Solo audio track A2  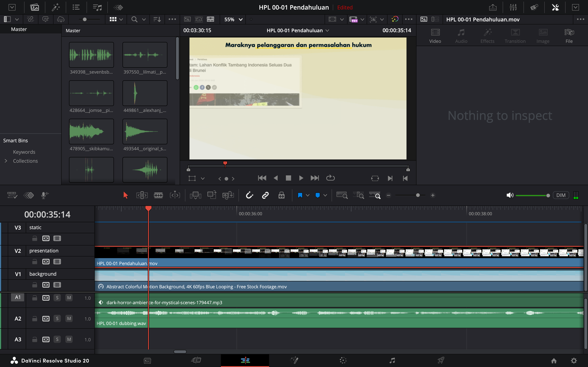click(x=57, y=318)
